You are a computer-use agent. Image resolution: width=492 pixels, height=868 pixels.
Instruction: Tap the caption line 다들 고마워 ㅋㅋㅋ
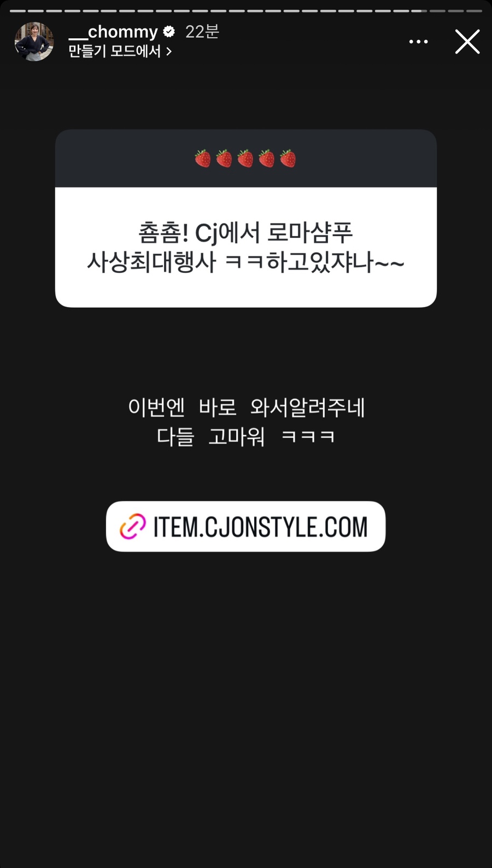tap(245, 436)
